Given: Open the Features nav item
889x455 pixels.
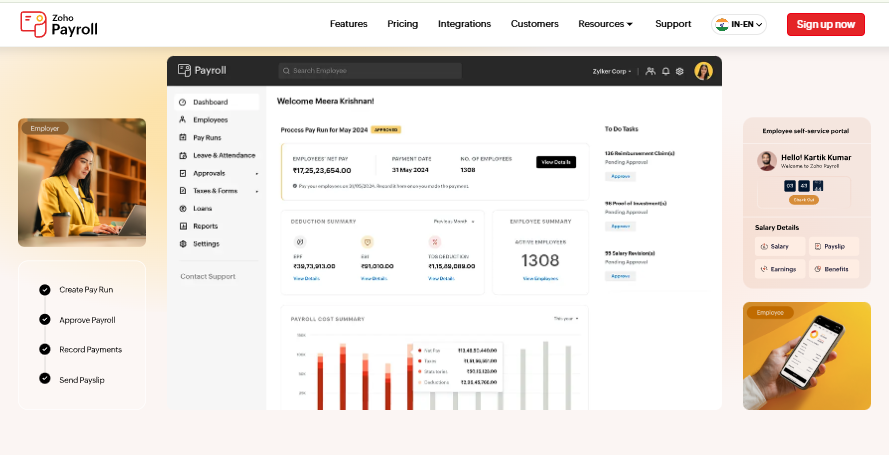Looking at the screenshot, I should coord(349,24).
